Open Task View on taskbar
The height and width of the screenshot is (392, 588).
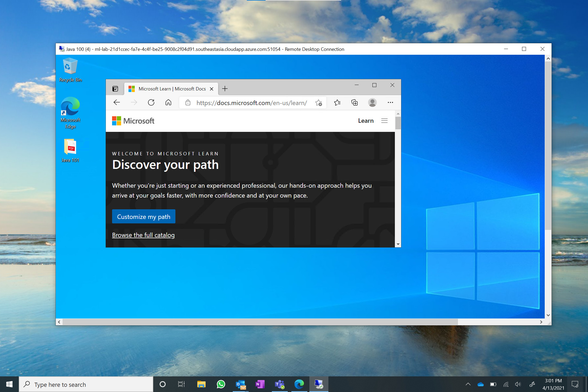(181, 384)
